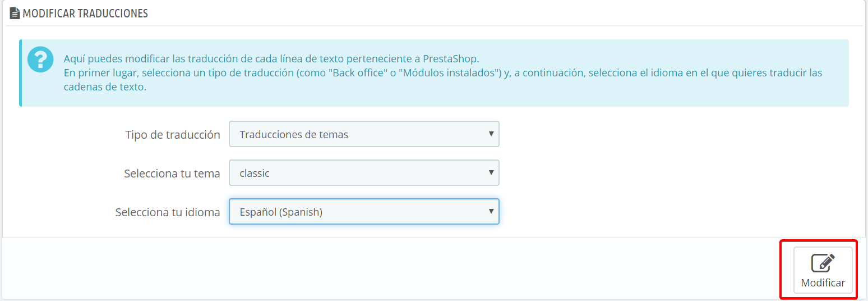Click the document icon beside Modificar Traducciones
Image resolution: width=868 pixels, height=301 pixels.
pyautogui.click(x=15, y=13)
